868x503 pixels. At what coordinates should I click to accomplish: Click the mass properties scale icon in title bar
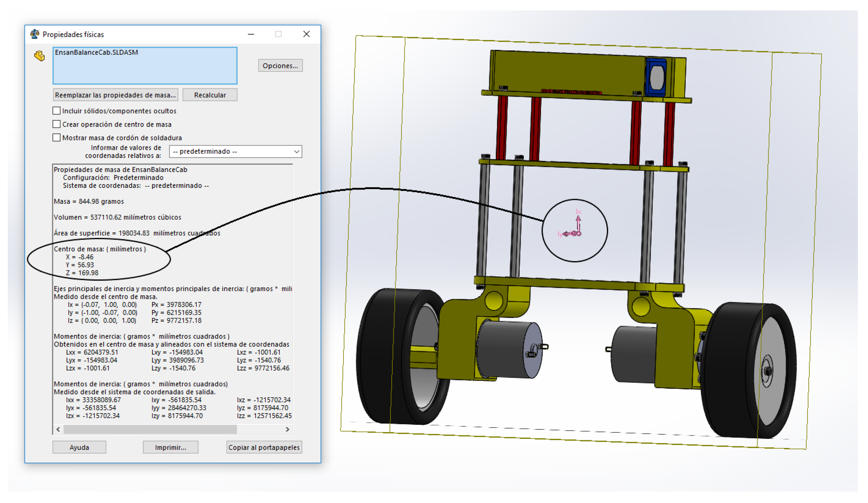35,34
